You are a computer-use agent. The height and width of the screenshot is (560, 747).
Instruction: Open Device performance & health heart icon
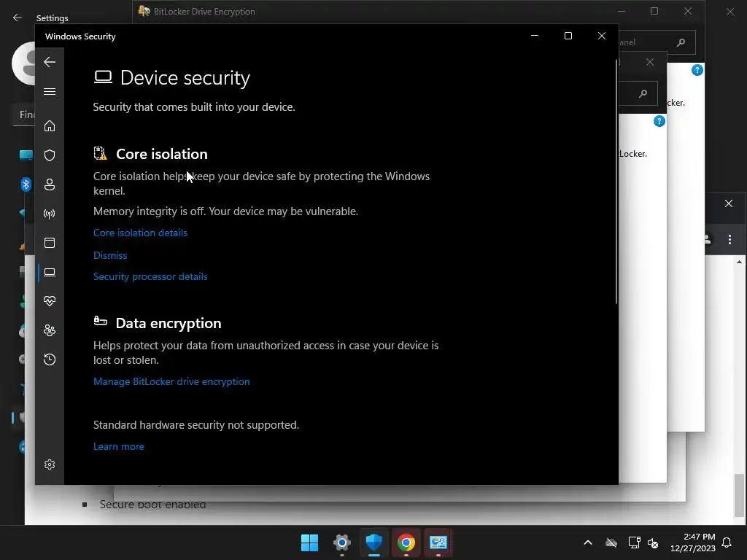point(50,301)
